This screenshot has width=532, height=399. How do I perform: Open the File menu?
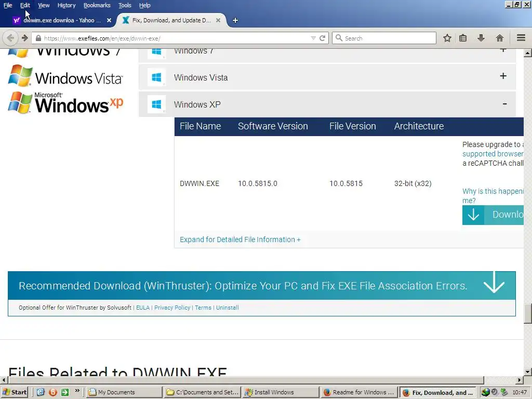(x=8, y=5)
